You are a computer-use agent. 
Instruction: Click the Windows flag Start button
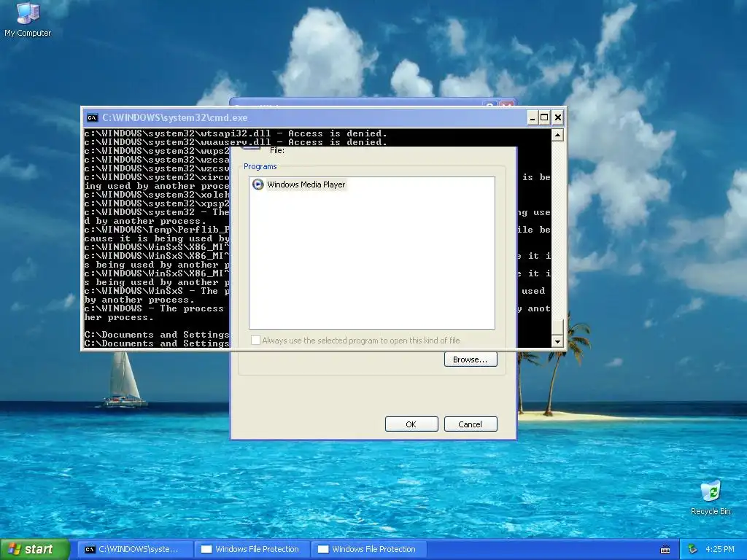click(x=35, y=549)
